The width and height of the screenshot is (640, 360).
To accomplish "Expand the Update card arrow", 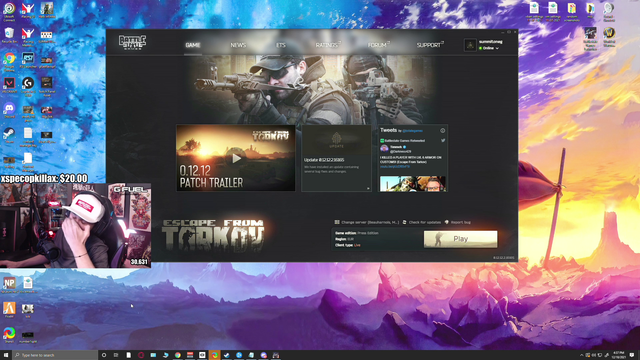I will click(x=368, y=188).
